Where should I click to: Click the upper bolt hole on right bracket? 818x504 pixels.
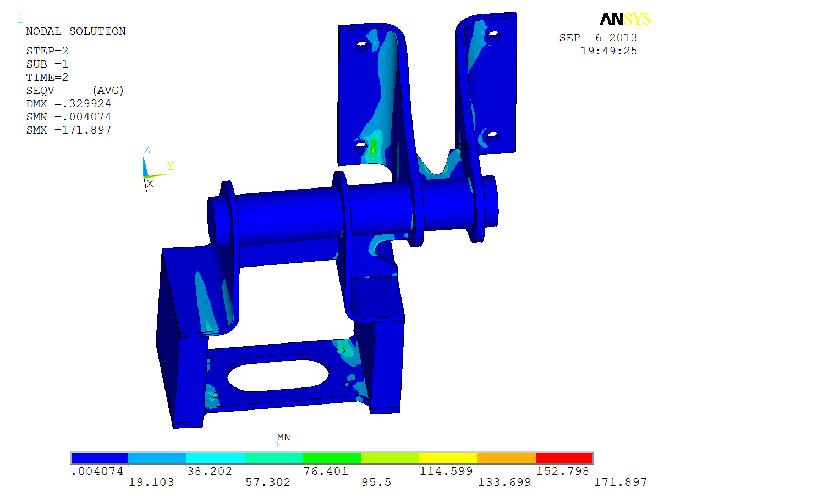(493, 36)
